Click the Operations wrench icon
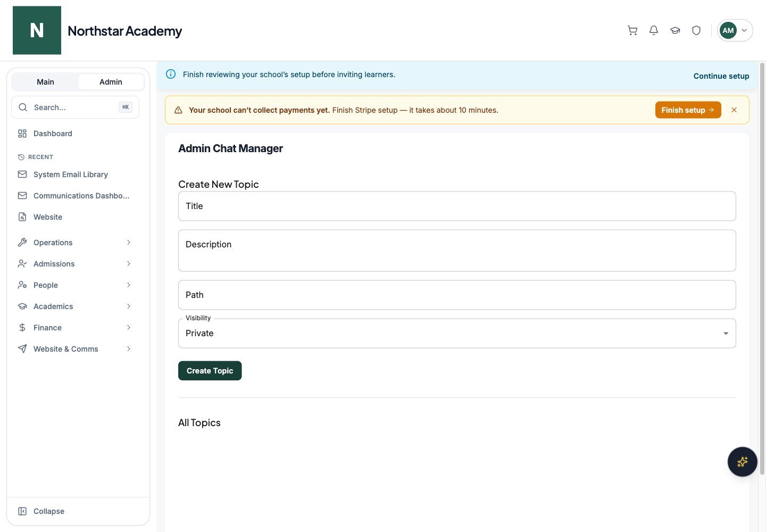Viewport: 766px width, 532px height. (x=22, y=243)
